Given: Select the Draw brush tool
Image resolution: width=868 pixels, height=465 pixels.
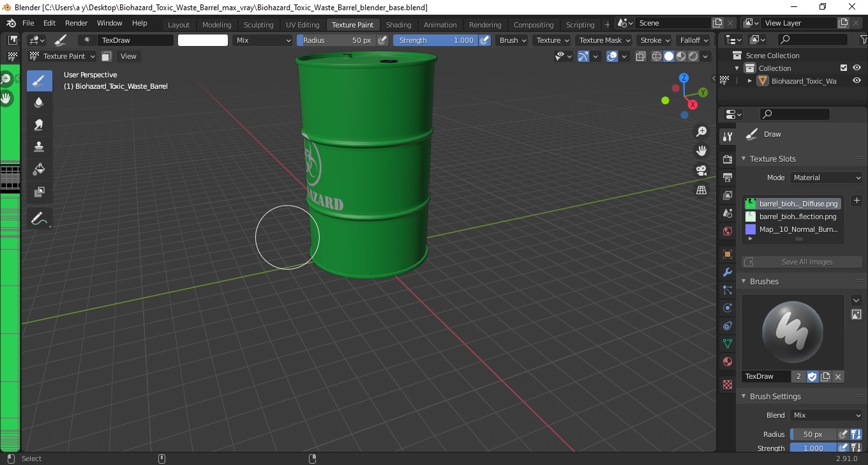Looking at the screenshot, I should point(39,81).
